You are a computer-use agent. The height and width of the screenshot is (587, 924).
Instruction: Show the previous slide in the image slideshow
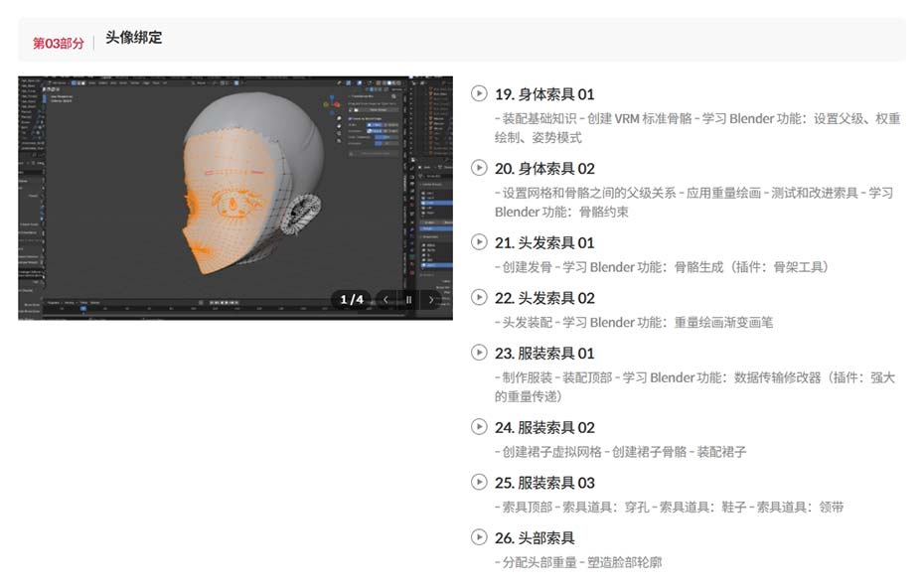(385, 299)
